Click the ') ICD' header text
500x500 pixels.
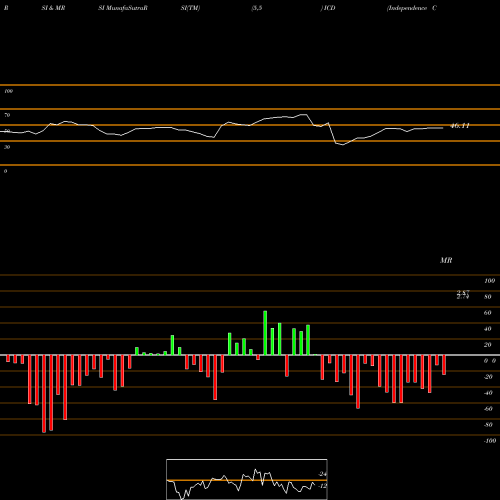point(328,8)
